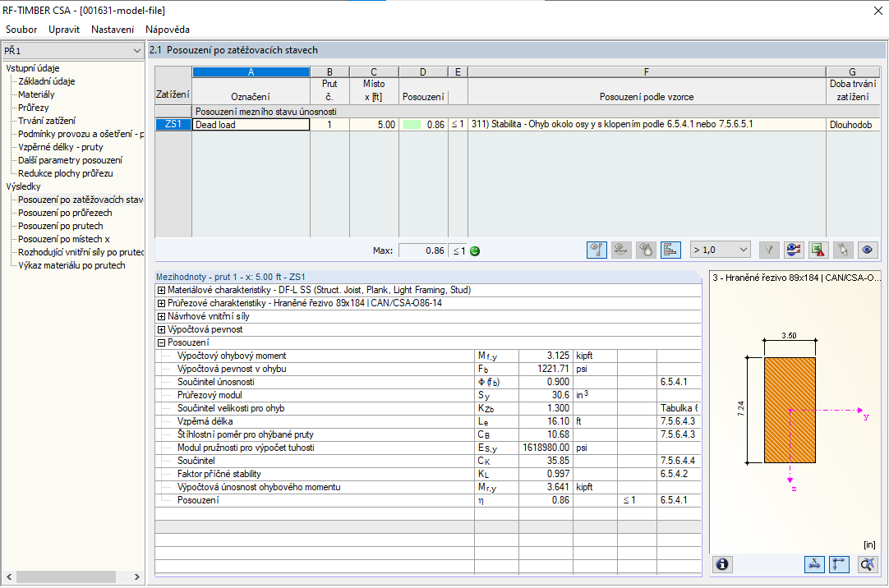This screenshot has height=588, width=889.
Task: Toggle the colored result bars icon
Action: [670, 250]
